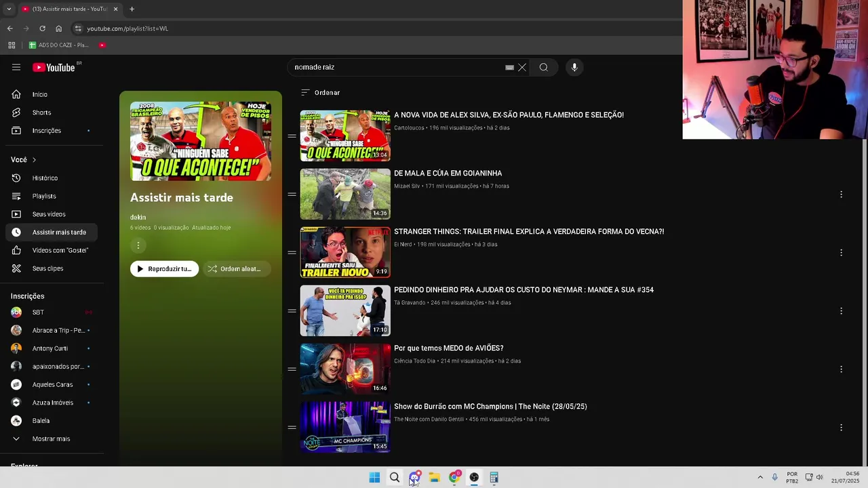Screen dimensions: 868x488
Task: Open Playlists in the sidebar
Action: click(x=52, y=196)
